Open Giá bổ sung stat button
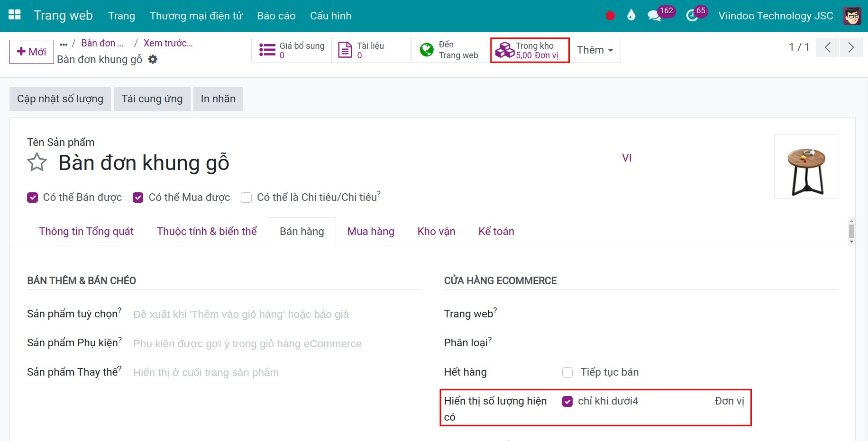Image resolution: width=868 pixels, height=441 pixels. (x=292, y=50)
